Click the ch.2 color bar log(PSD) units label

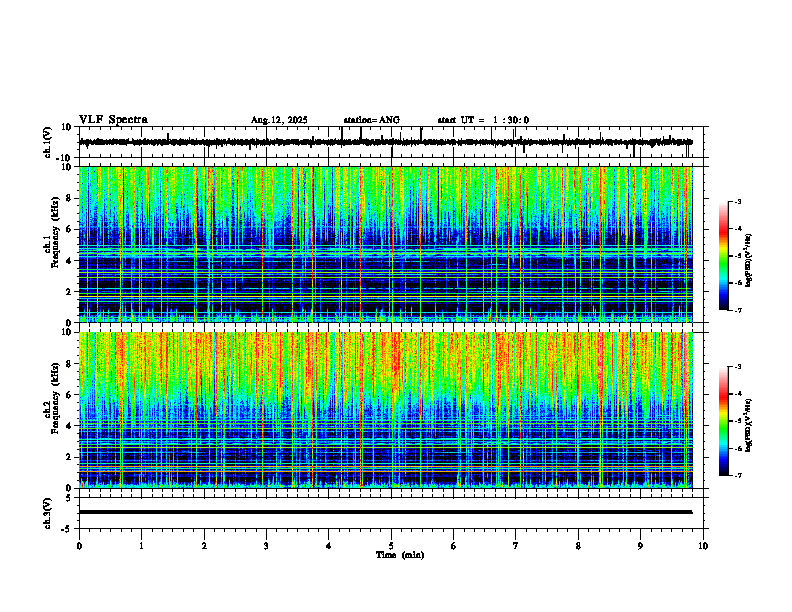tap(749, 426)
